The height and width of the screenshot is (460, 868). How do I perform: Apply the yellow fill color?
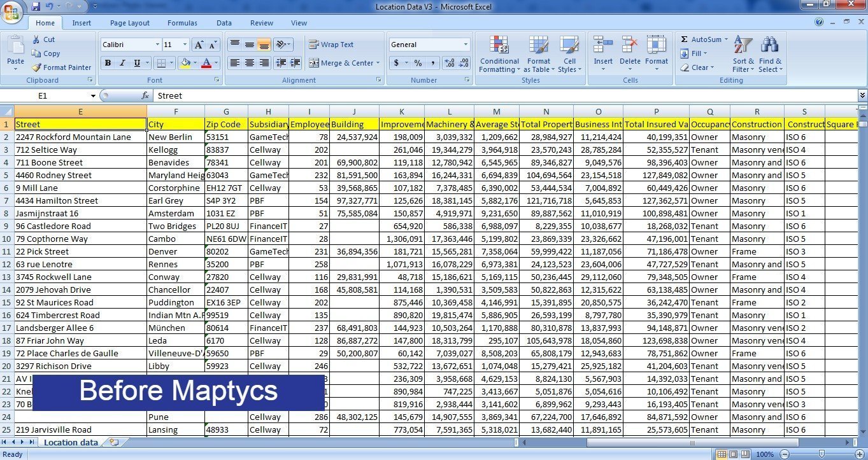pos(185,63)
